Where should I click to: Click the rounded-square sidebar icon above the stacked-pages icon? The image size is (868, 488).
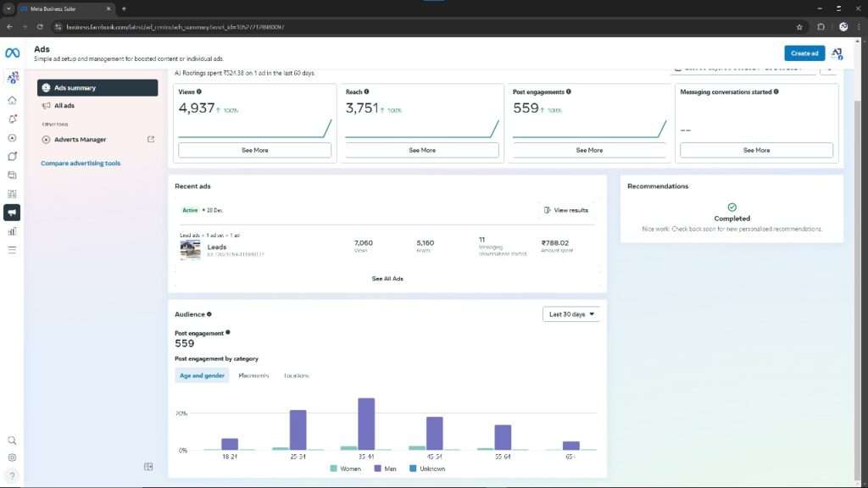tap(12, 157)
